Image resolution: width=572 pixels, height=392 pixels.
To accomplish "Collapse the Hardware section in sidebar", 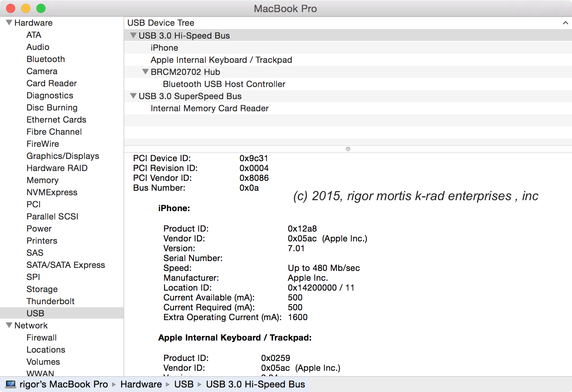I will [9, 23].
